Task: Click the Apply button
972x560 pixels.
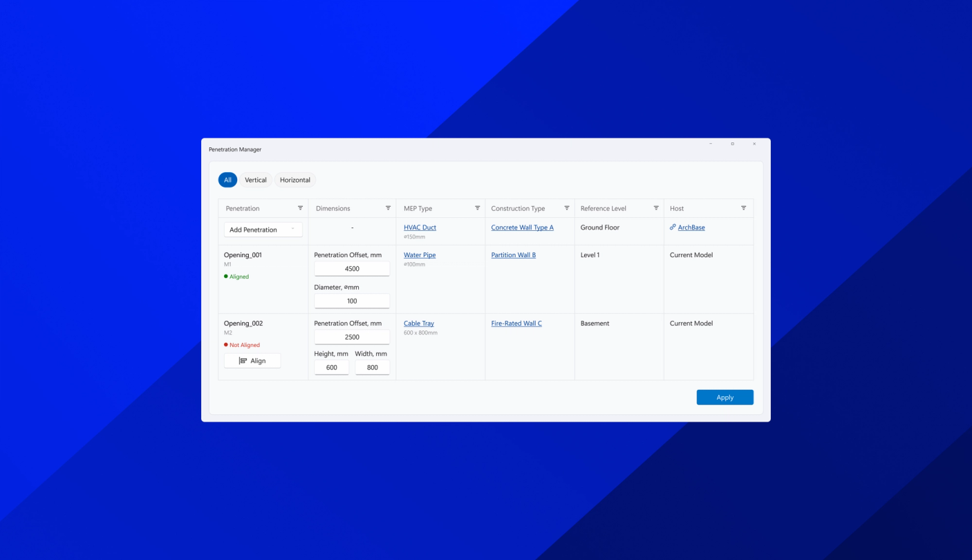Action: point(725,398)
